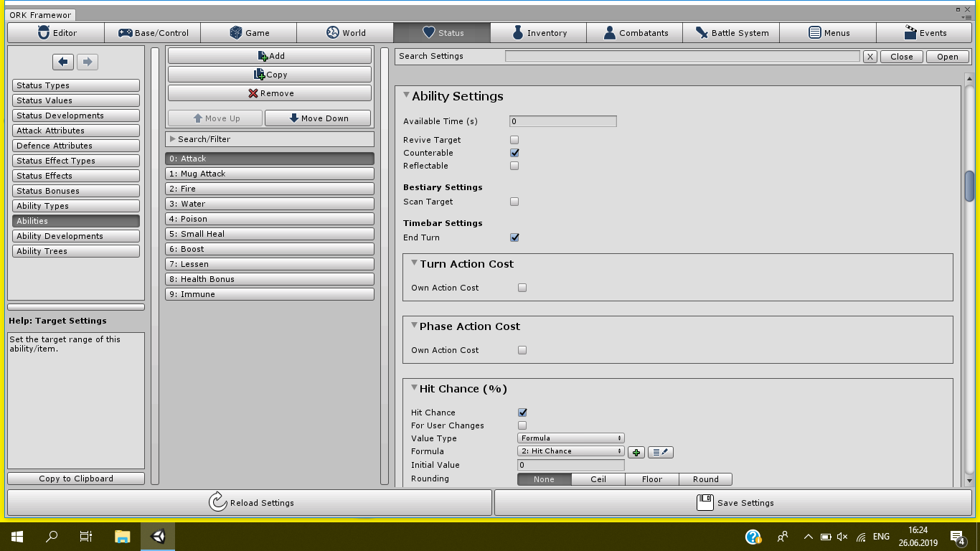Open File Explorer from the taskbar

tap(123, 536)
